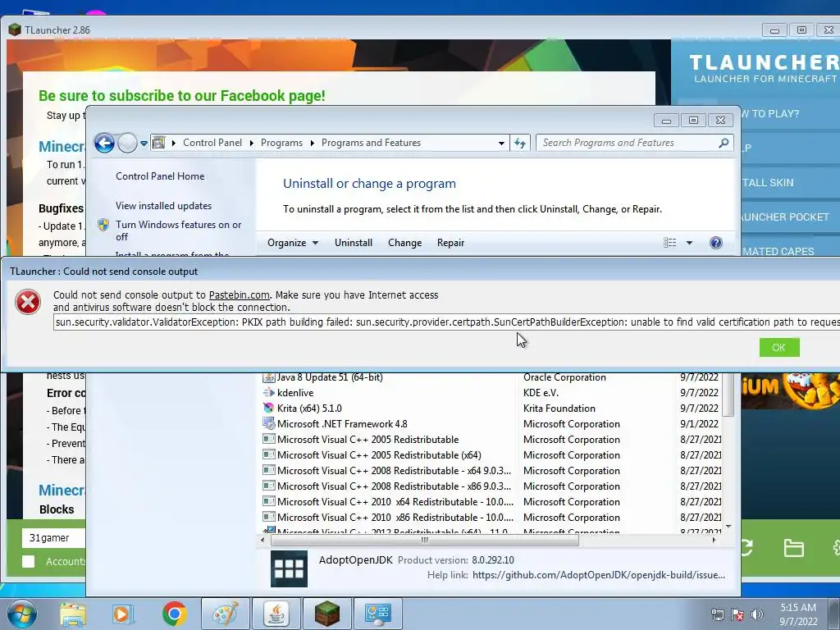The width and height of the screenshot is (840, 630).
Task: Click Uninstall in the toolbar
Action: (x=353, y=243)
